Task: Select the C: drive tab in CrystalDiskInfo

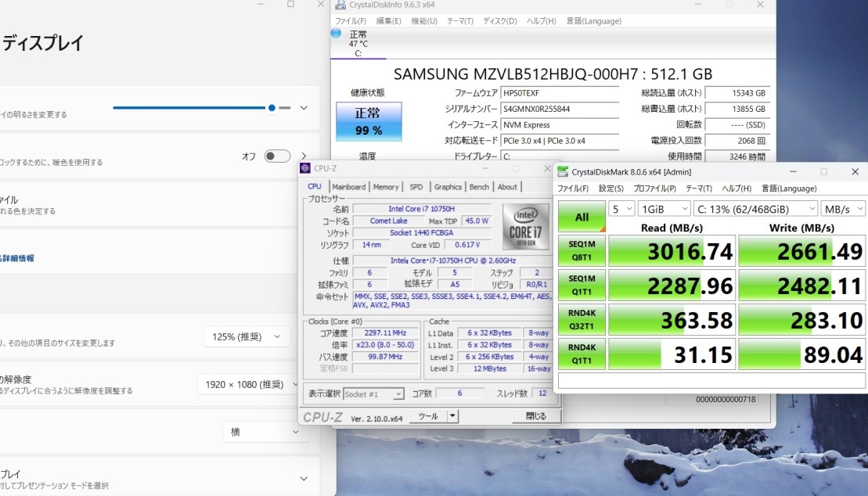Action: point(358,44)
